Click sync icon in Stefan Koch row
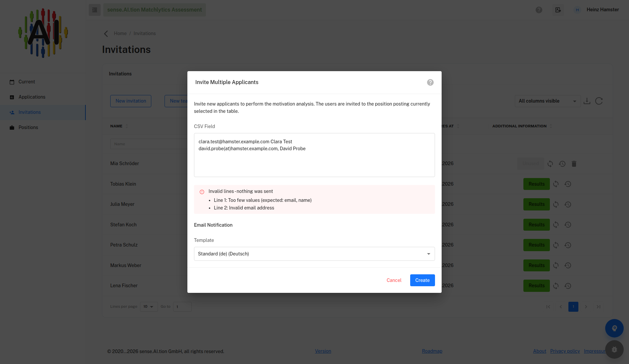629x364 pixels. point(556,225)
